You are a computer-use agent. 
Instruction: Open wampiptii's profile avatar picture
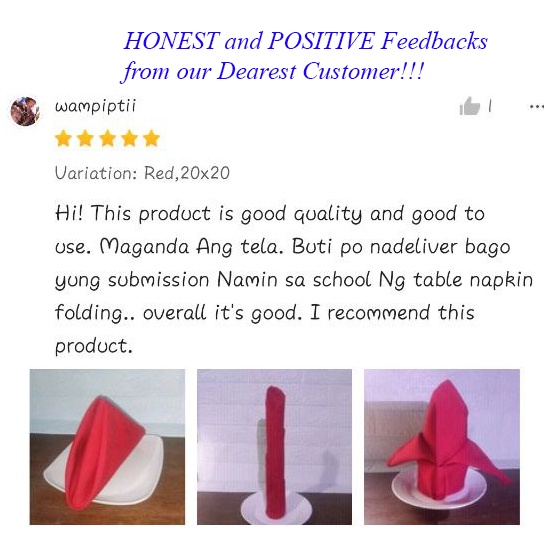(25, 111)
